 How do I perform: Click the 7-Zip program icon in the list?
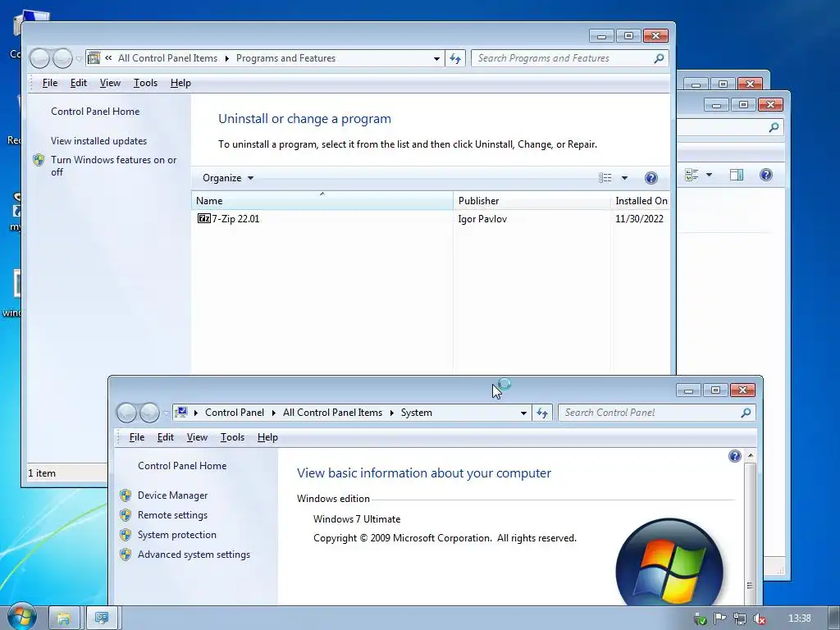click(x=203, y=218)
